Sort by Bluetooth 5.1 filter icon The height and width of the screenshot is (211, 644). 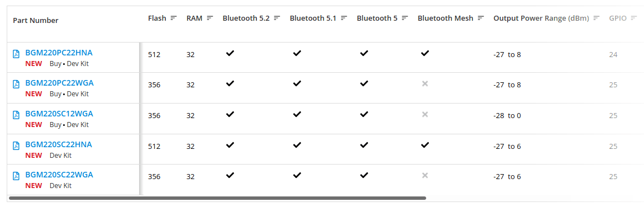click(344, 18)
